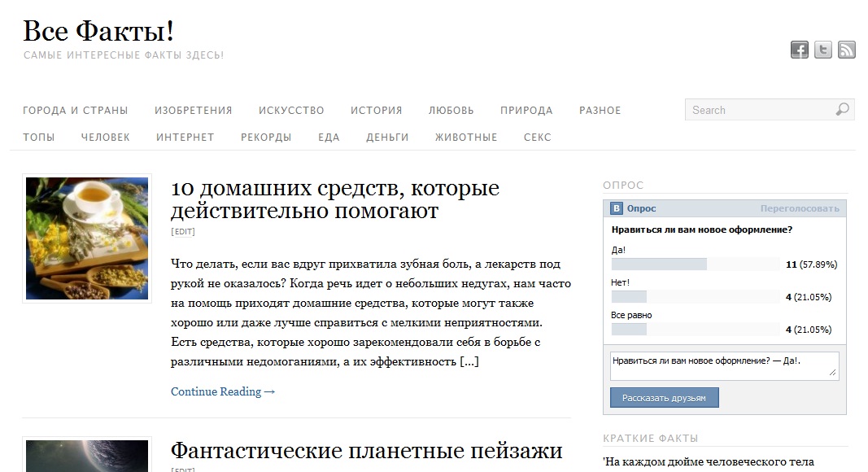The image size is (868, 472).
Task: Click the EDIT link under the first headline
Action: pyautogui.click(x=184, y=231)
